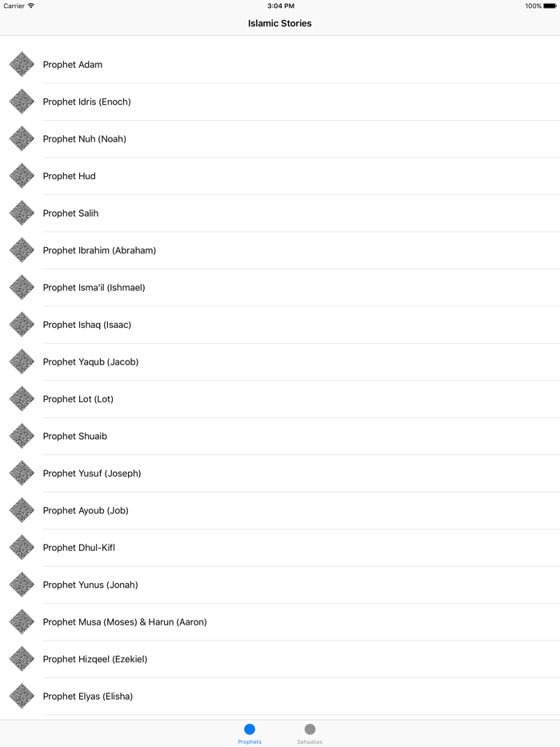This screenshot has height=747, width=560.
Task: Open the Prophet Idris (Enoch) story
Action: pos(87,102)
